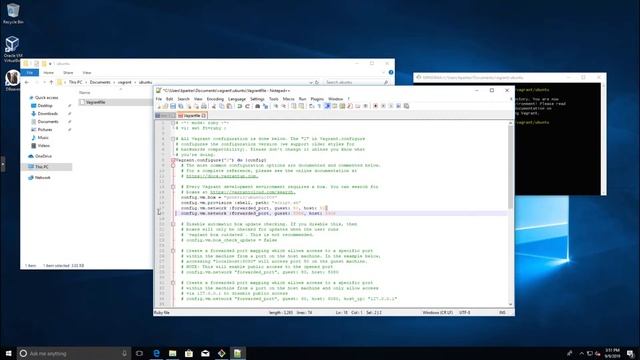The height and width of the screenshot is (360, 640).
Task: Open the Search menu in Notepad++
Action: pos(183,99)
